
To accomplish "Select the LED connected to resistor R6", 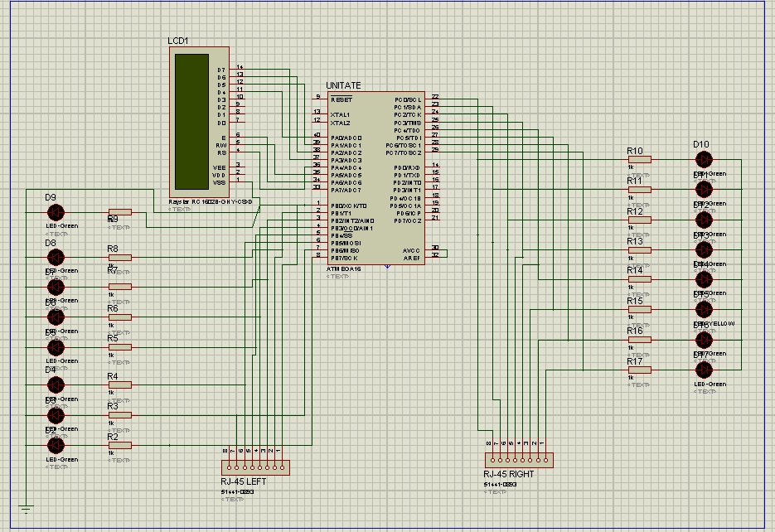I will click(56, 317).
